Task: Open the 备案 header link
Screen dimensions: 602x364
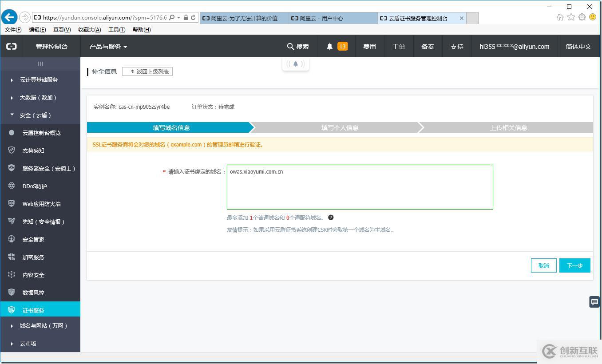Action: [x=428, y=47]
